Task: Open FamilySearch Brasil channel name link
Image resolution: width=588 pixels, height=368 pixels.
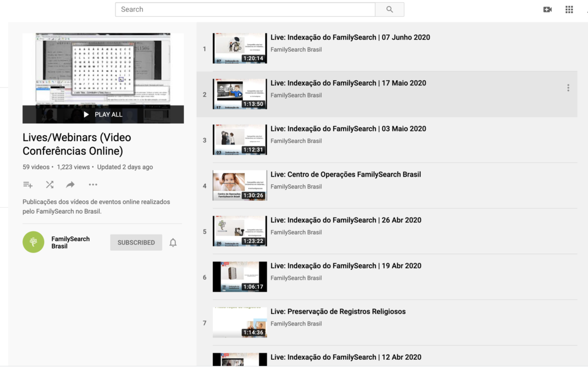Action: click(70, 243)
